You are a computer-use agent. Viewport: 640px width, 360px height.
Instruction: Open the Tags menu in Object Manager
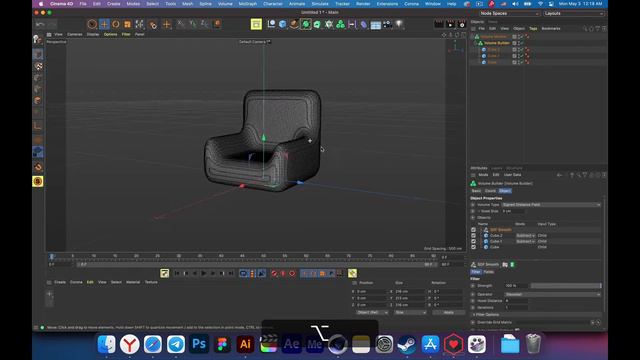click(x=533, y=29)
